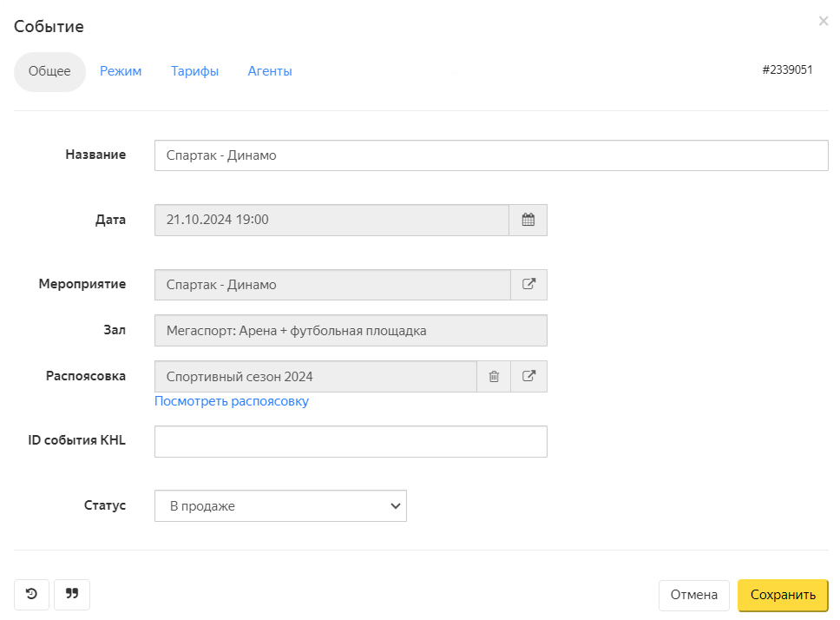Open the Распоясовка external link icon
840x620 pixels.
pyautogui.click(x=528, y=377)
